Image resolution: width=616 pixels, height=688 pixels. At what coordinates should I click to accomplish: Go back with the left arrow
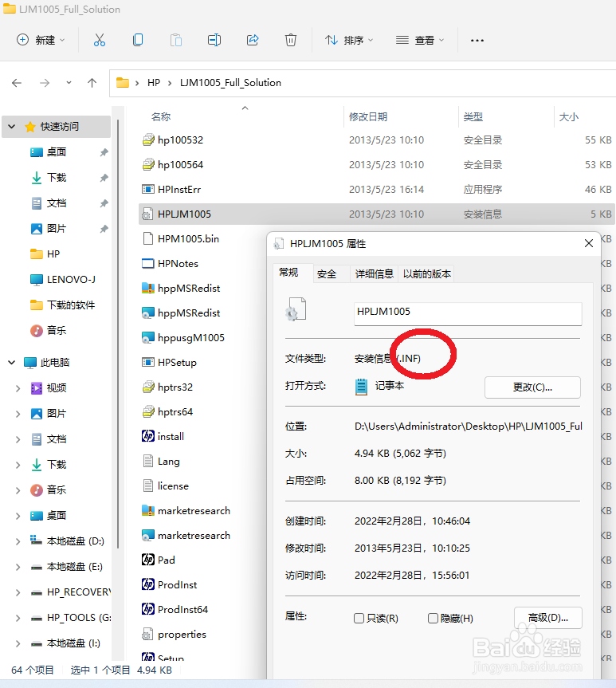pos(17,83)
